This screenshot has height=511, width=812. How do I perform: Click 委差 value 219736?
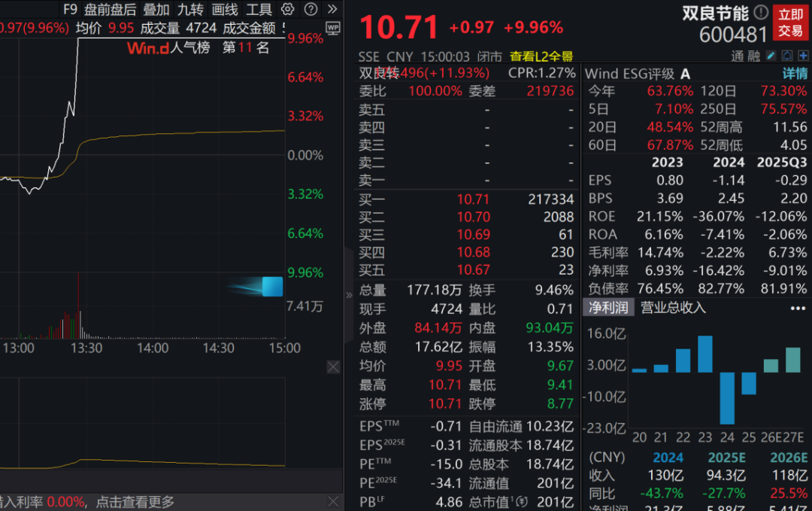(550, 91)
